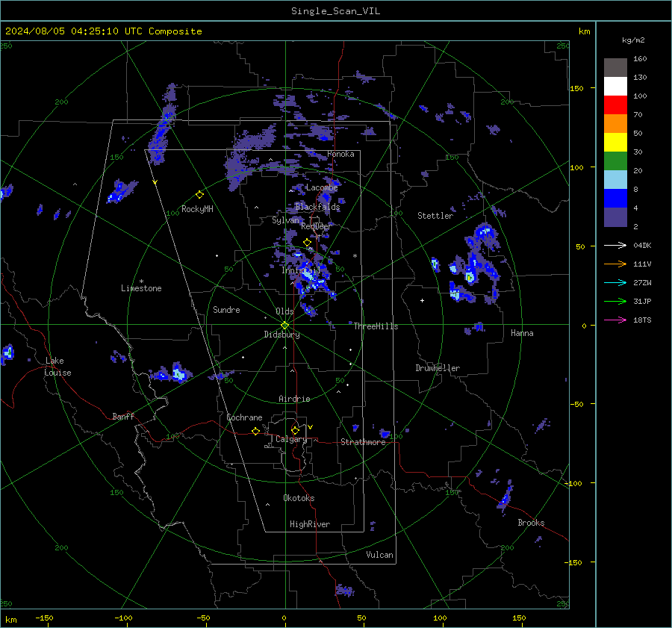This screenshot has height=628, width=672.
Task: Click the storm cell northwest of Brooks
Action: point(505,497)
